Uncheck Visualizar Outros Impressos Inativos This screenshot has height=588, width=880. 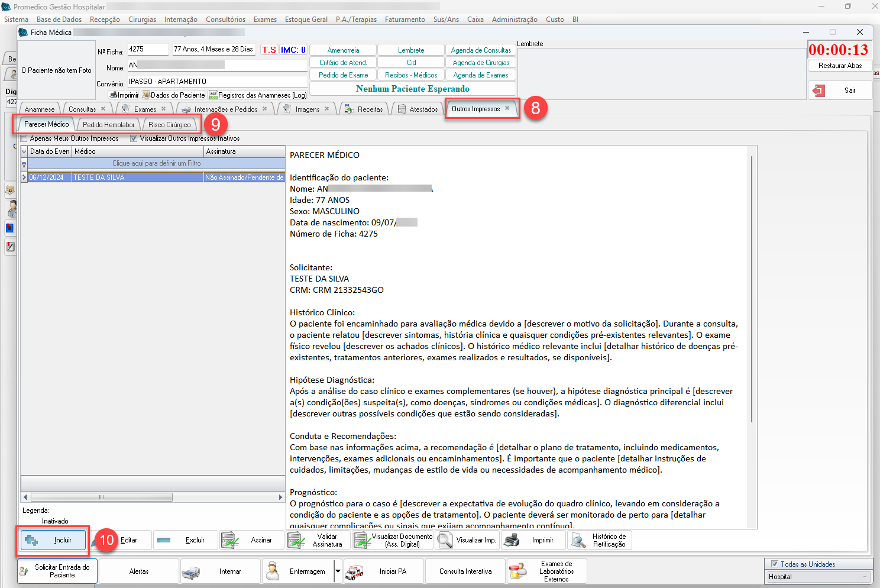[134, 138]
